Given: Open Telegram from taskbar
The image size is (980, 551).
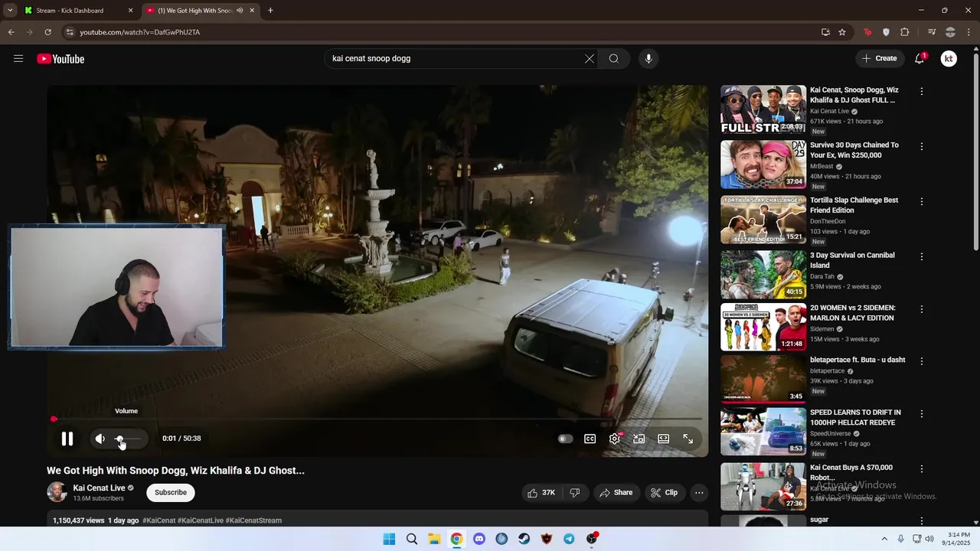Looking at the screenshot, I should 569,539.
